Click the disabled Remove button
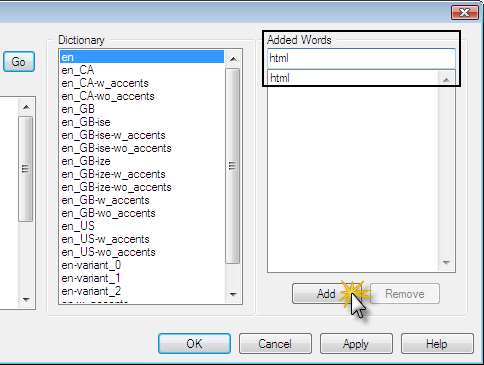 point(405,294)
